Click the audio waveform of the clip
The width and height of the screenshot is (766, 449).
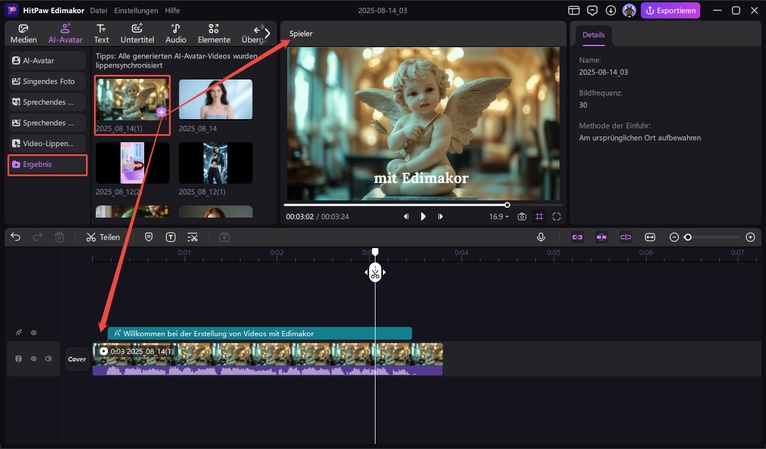pyautogui.click(x=268, y=371)
